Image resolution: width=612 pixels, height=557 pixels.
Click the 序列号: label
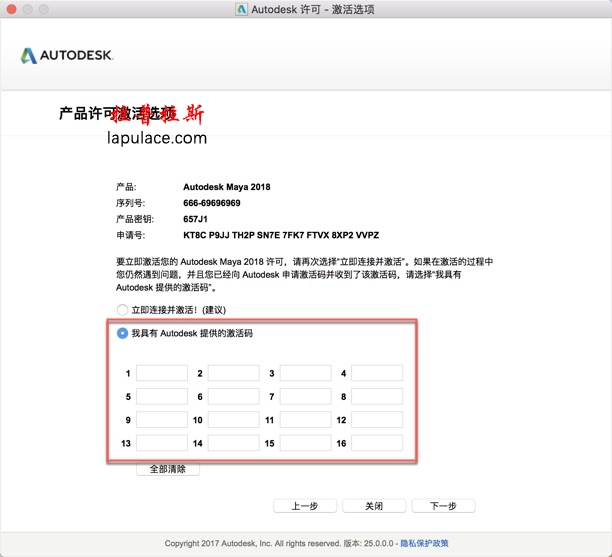pyautogui.click(x=130, y=203)
